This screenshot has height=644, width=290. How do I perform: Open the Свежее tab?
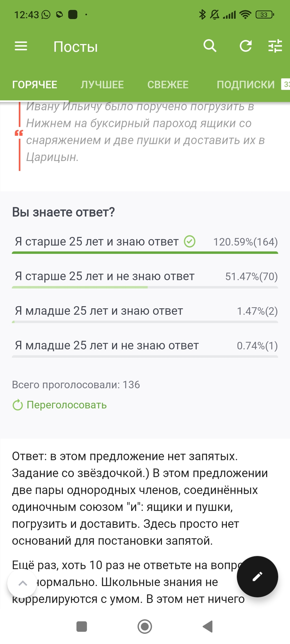pos(168,85)
